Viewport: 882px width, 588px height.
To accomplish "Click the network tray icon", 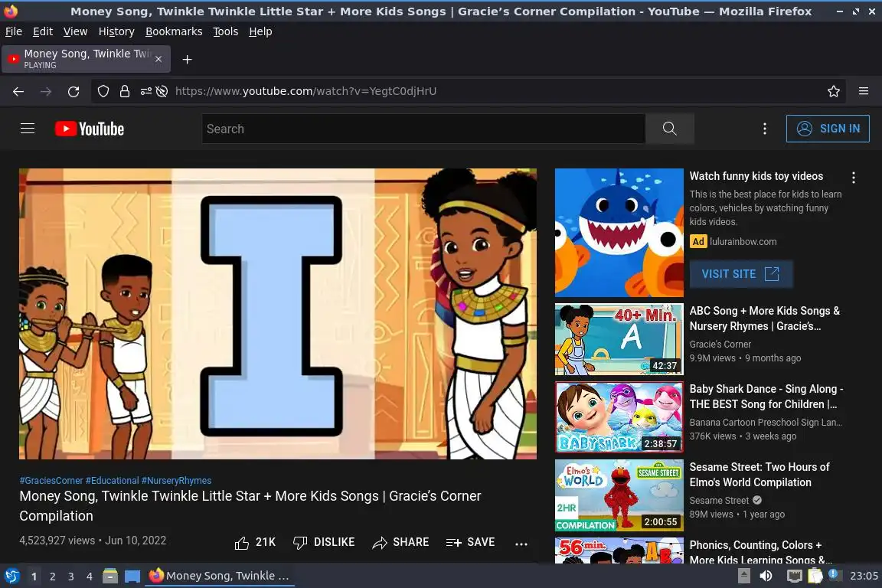I will tap(794, 576).
